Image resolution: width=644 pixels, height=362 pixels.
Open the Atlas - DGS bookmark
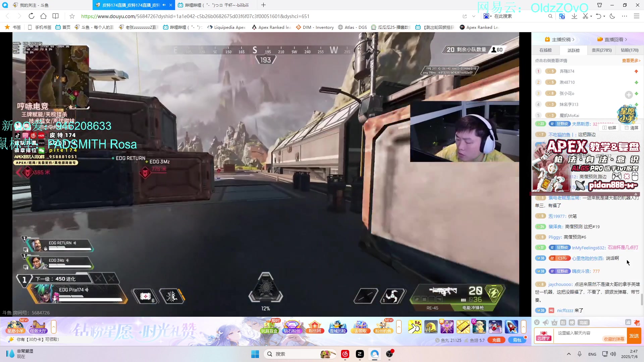click(352, 27)
